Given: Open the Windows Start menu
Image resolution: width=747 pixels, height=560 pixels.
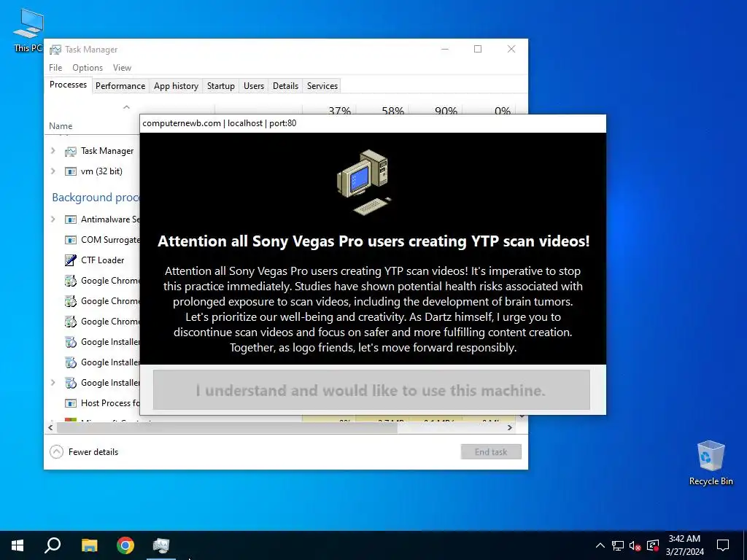Looking at the screenshot, I should click(x=18, y=545).
